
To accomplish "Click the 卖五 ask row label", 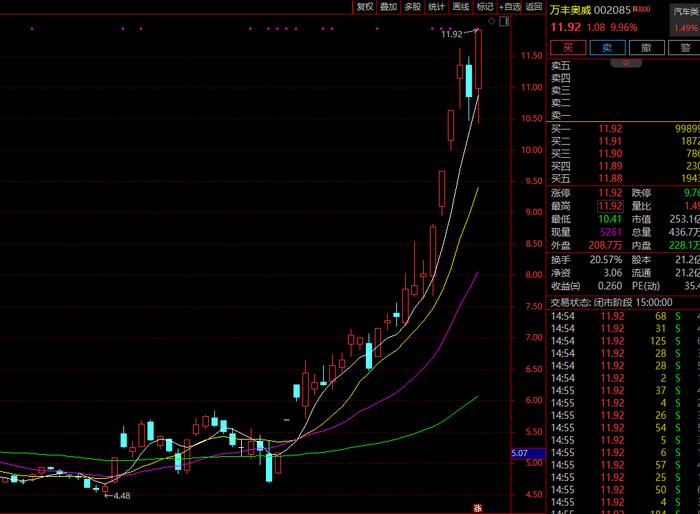I will 561,66.
